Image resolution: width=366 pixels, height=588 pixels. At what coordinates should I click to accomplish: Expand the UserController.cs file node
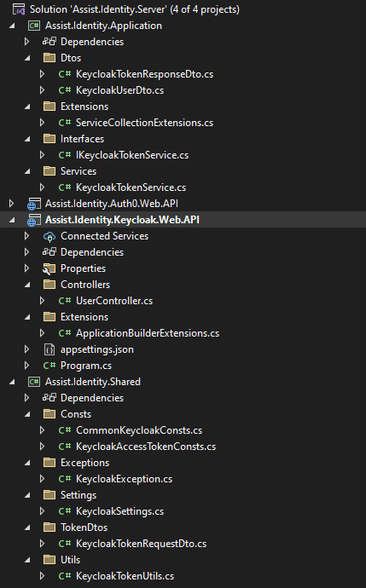click(x=42, y=301)
